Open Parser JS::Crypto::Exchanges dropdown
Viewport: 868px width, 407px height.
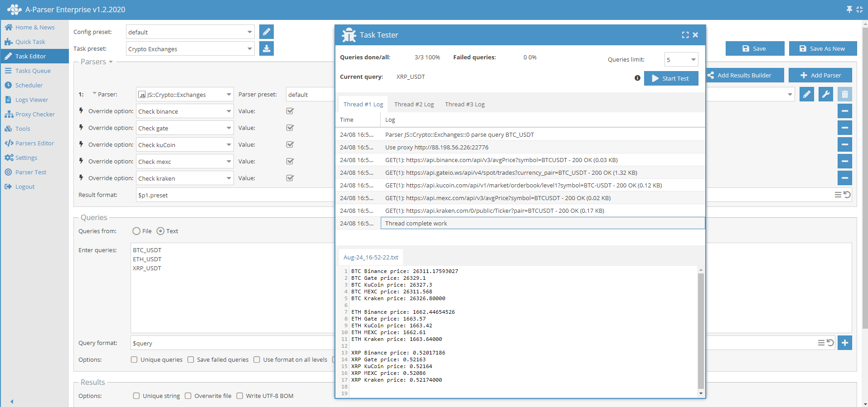pos(185,94)
